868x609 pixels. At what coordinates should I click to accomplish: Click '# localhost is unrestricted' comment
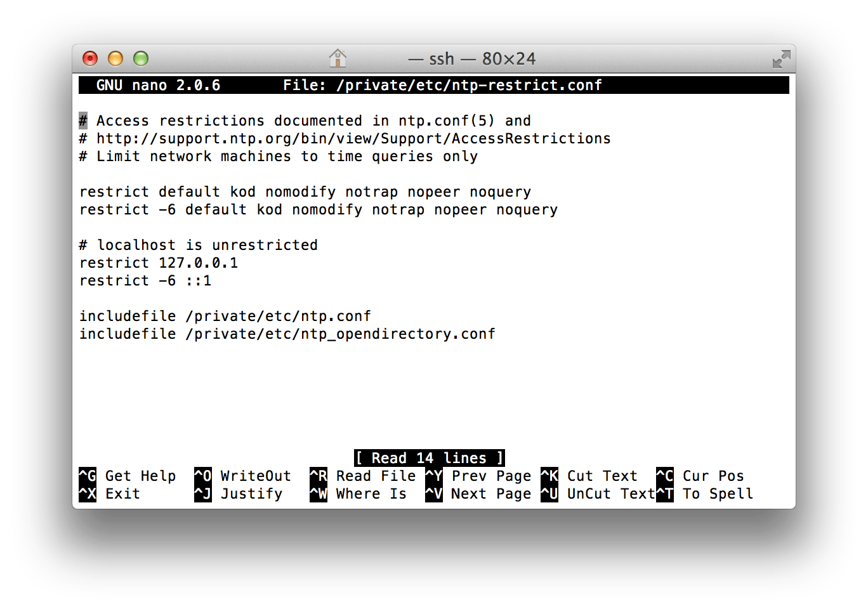tap(198, 245)
